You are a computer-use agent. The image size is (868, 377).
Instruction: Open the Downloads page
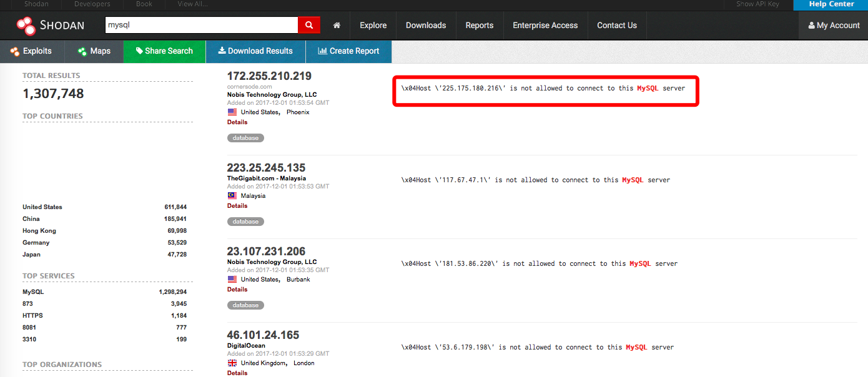click(426, 26)
